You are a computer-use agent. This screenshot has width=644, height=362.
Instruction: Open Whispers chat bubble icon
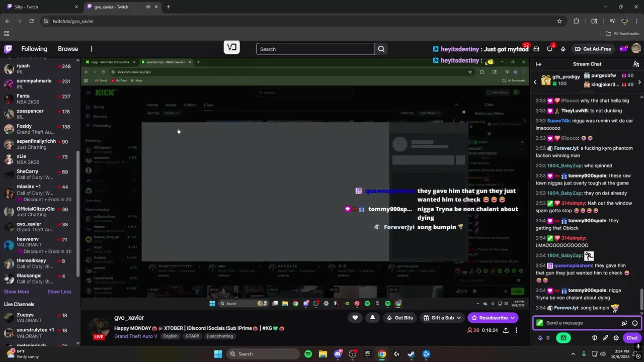pyautogui.click(x=549, y=49)
